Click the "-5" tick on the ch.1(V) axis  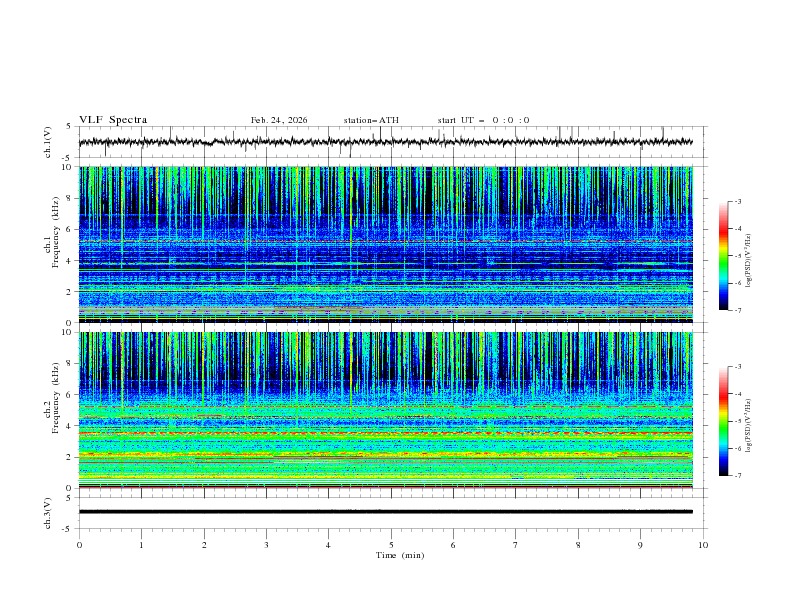[68, 158]
